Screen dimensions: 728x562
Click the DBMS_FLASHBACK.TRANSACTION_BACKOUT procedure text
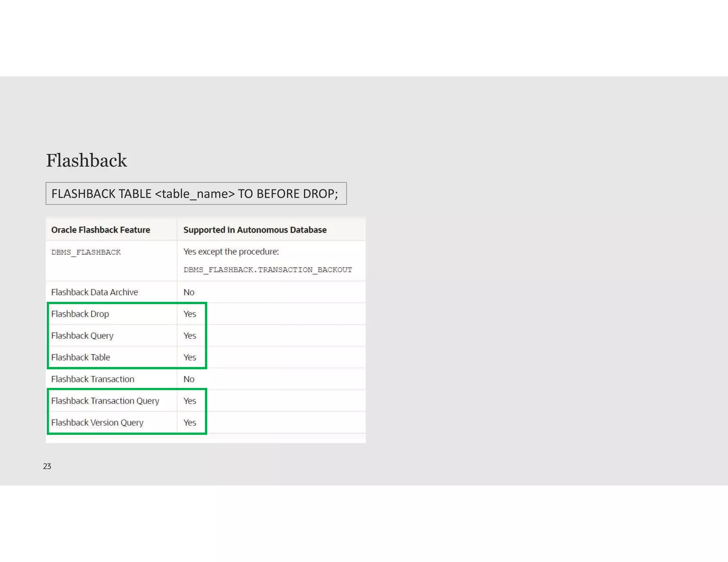(x=267, y=270)
